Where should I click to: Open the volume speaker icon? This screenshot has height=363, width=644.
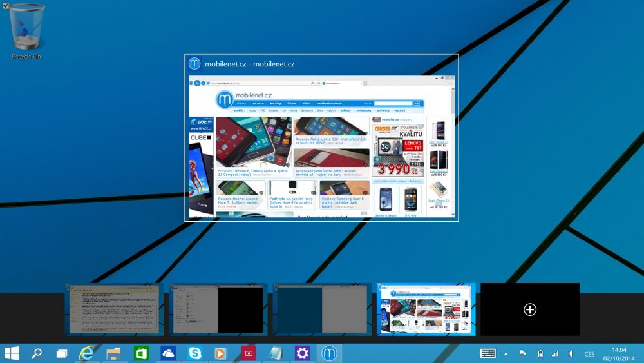pyautogui.click(x=571, y=353)
